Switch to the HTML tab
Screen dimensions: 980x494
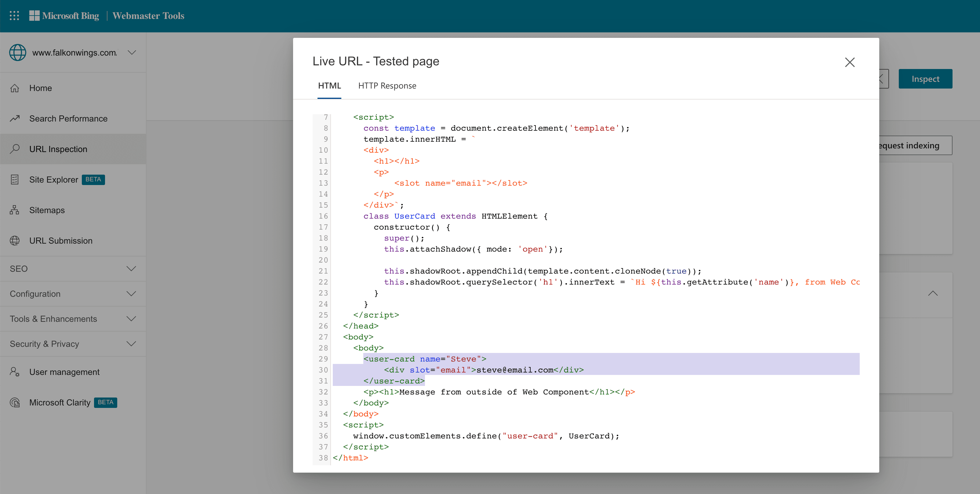329,86
